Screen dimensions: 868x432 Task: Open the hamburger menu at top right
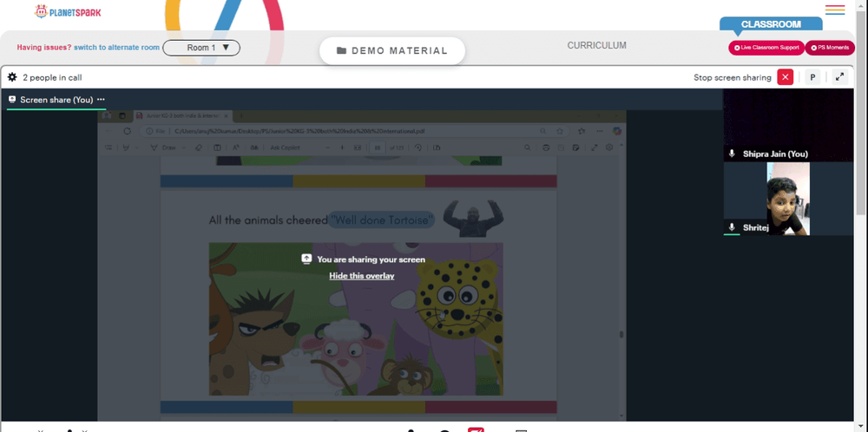point(835,10)
